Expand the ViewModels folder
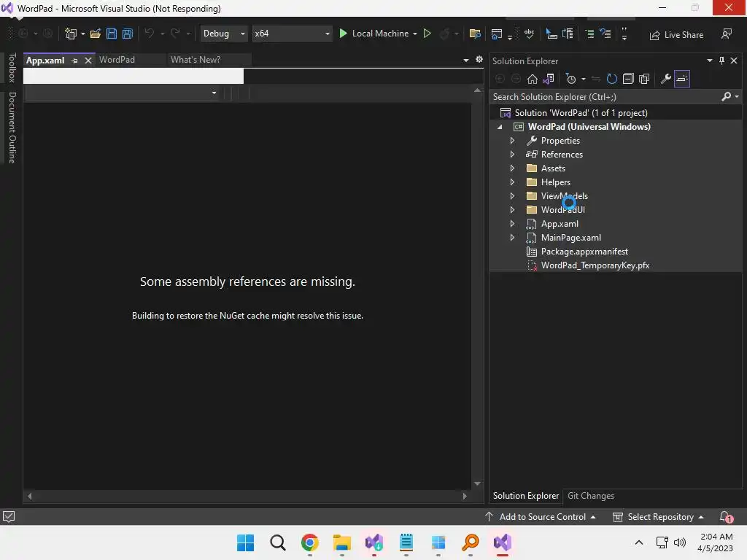747x560 pixels. [512, 195]
